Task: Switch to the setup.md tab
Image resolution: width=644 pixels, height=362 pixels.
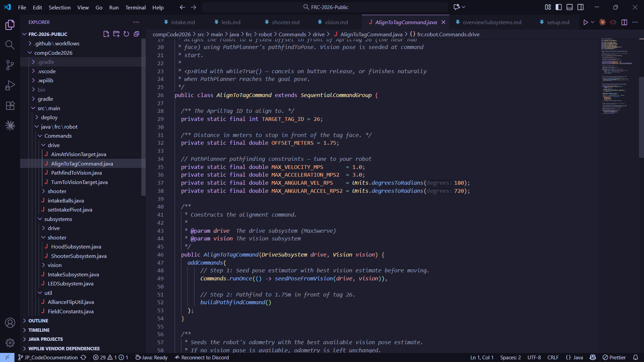Action: (x=555, y=22)
